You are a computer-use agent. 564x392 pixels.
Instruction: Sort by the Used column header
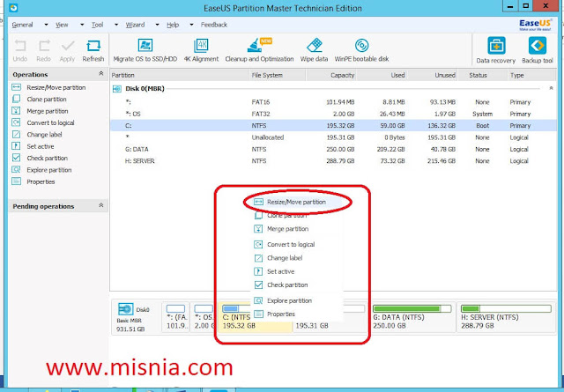pos(382,75)
